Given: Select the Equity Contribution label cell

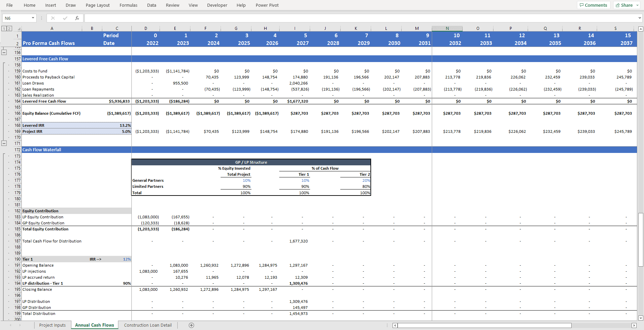Looking at the screenshot, I should (x=52, y=211).
